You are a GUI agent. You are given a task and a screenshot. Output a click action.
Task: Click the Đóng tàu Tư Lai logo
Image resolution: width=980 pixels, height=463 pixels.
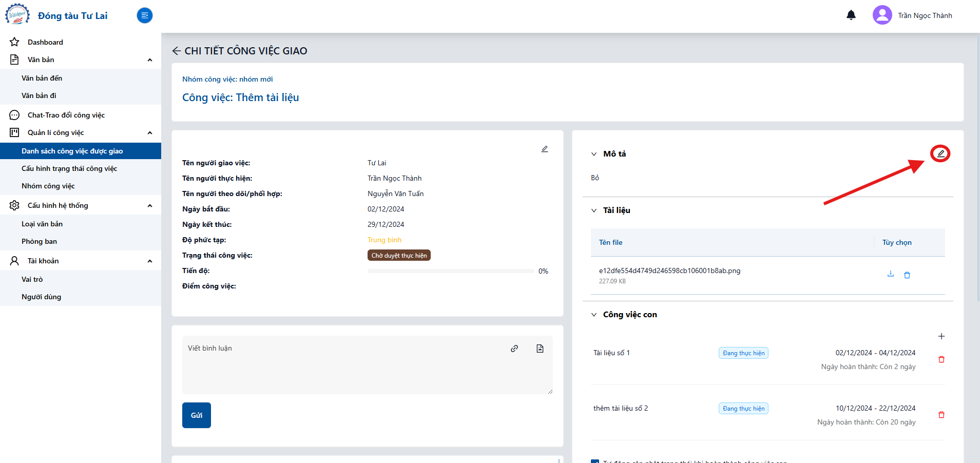pos(17,15)
